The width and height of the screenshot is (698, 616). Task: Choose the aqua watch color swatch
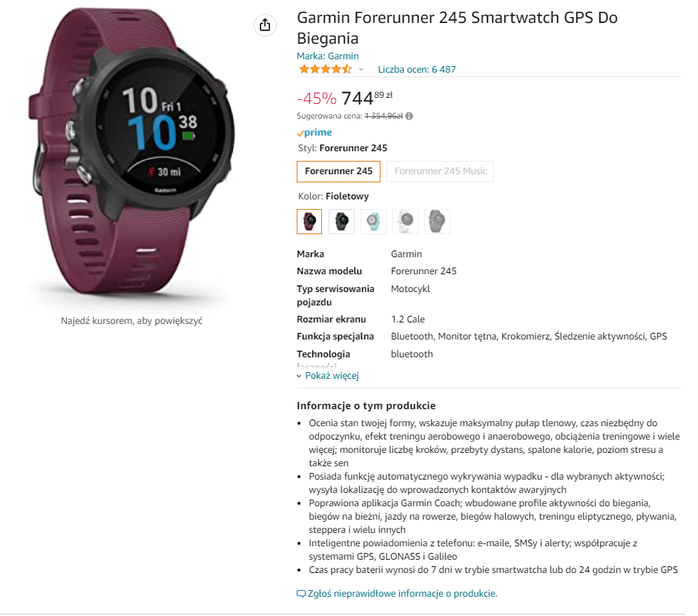coord(373,222)
